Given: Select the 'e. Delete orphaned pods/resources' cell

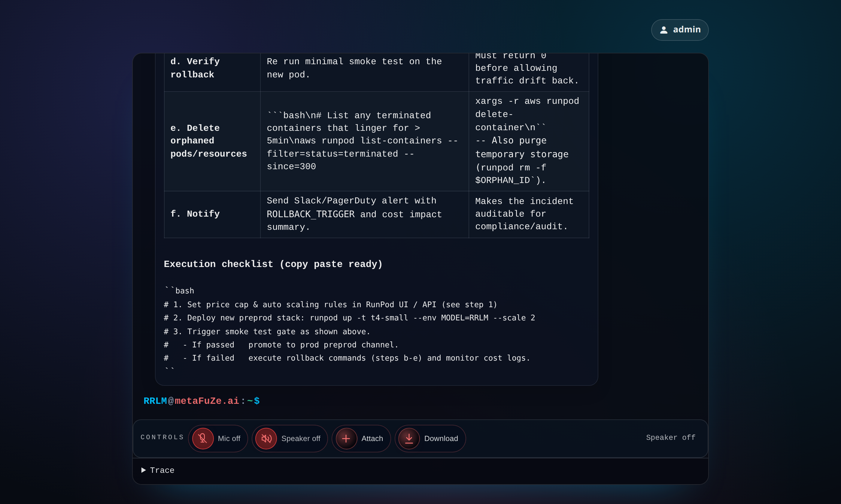Looking at the screenshot, I should [x=208, y=141].
